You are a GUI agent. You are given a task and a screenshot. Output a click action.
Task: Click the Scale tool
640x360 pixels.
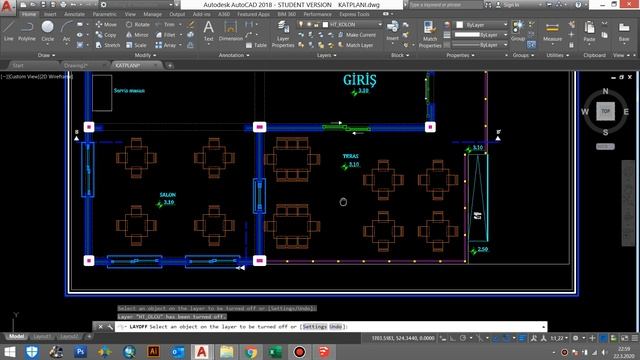[136, 45]
